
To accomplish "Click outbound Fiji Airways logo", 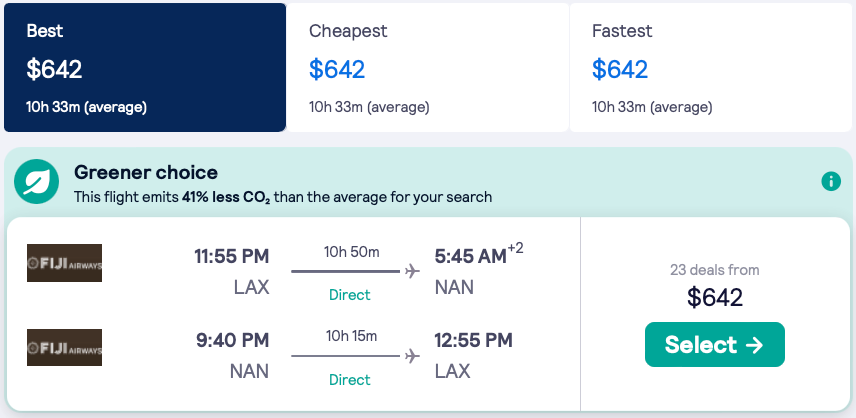I will pos(65,263).
